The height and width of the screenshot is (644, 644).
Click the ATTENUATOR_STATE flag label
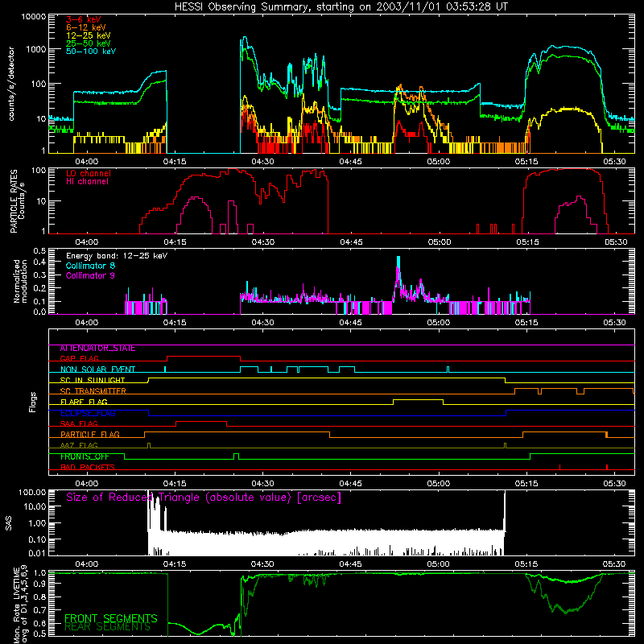(97, 349)
